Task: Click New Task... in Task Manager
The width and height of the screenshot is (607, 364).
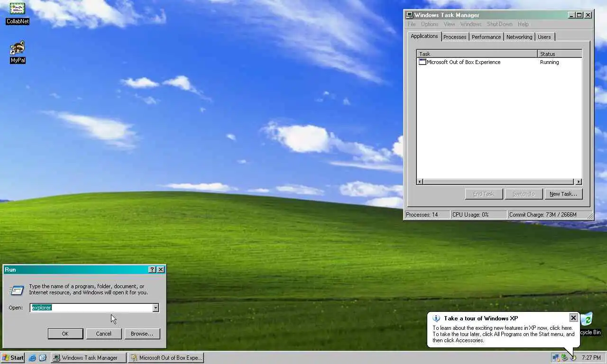Action: (x=563, y=194)
